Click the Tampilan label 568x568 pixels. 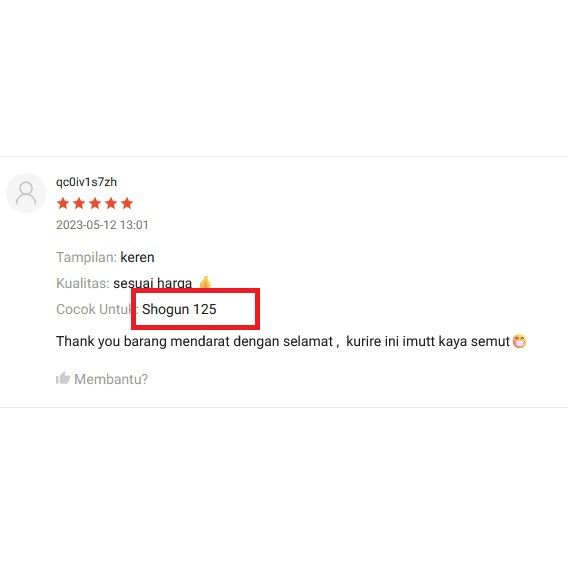tap(86, 257)
